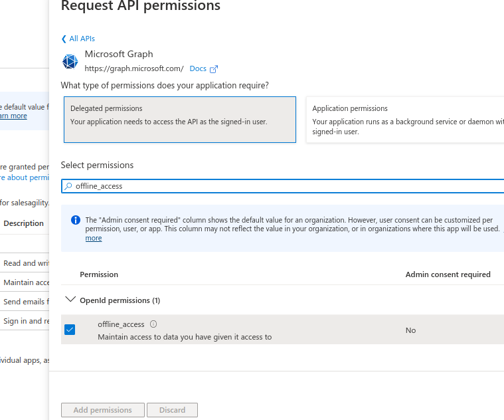Click the blue info icon in the banner

76,220
